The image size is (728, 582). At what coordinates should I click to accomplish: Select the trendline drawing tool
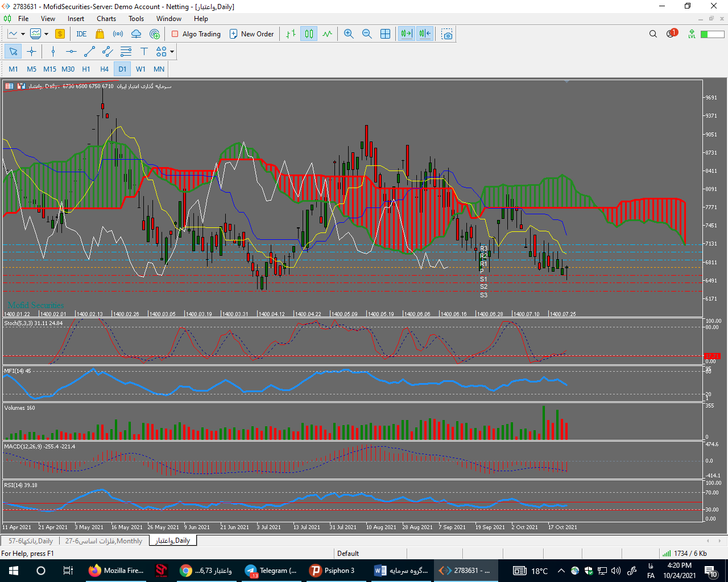pyautogui.click(x=89, y=52)
